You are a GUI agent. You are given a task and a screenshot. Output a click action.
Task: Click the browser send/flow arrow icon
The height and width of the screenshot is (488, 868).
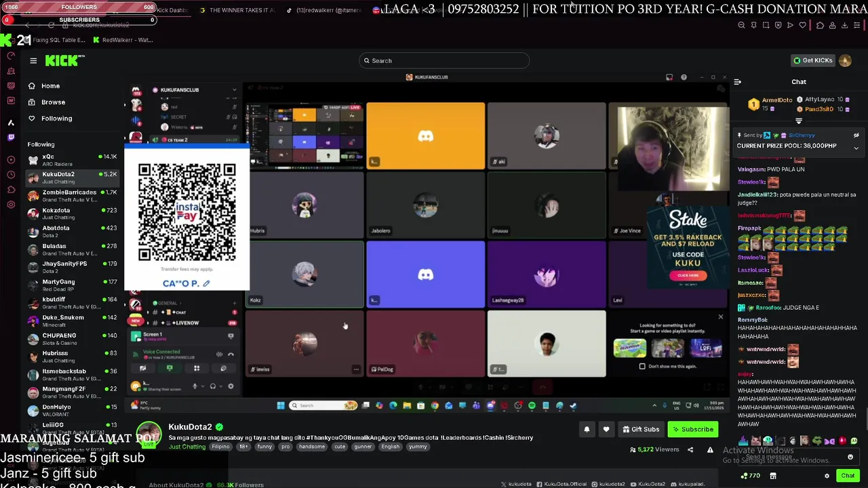pos(790,25)
